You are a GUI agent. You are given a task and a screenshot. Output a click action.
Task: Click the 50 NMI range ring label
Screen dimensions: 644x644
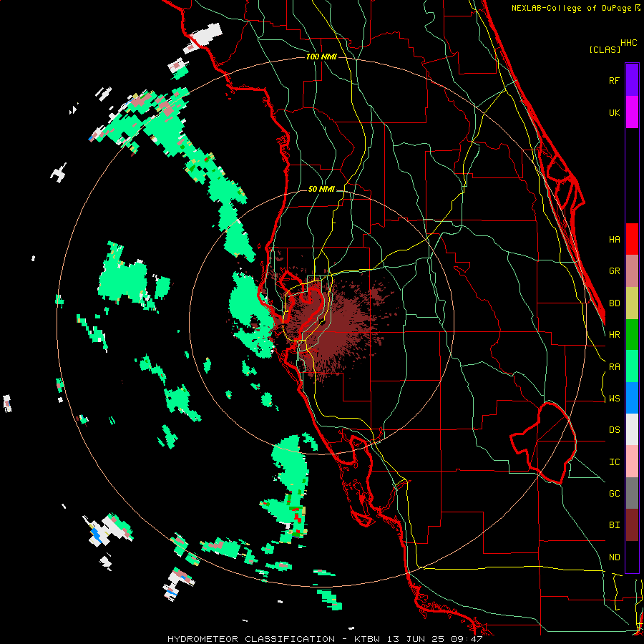pyautogui.click(x=321, y=189)
